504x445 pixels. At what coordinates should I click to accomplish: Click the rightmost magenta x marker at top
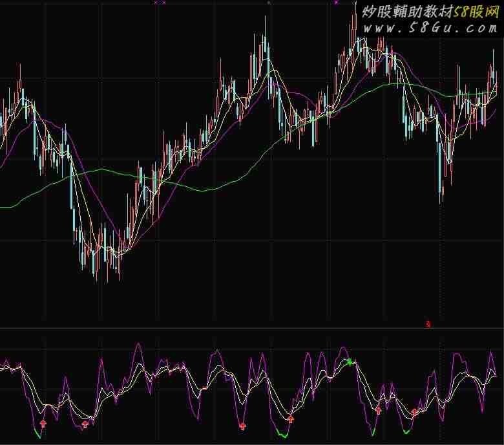[335, 3]
